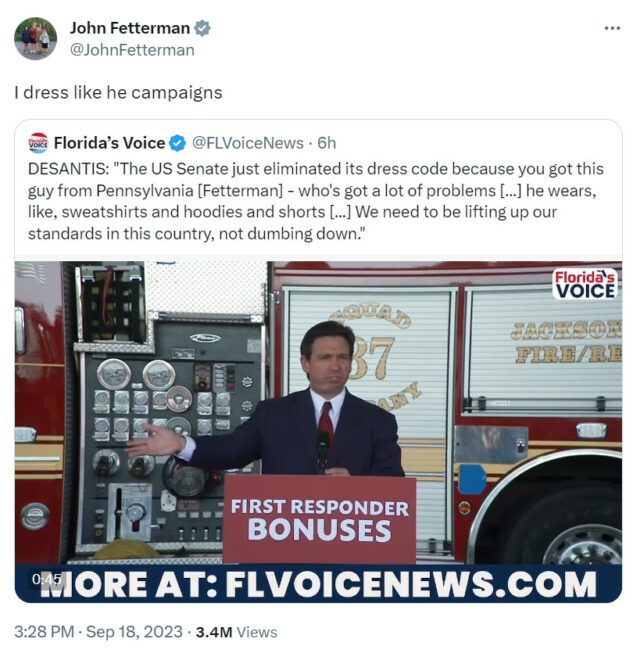Open the John Fetterman display name link
640x653 pixels.
point(130,28)
